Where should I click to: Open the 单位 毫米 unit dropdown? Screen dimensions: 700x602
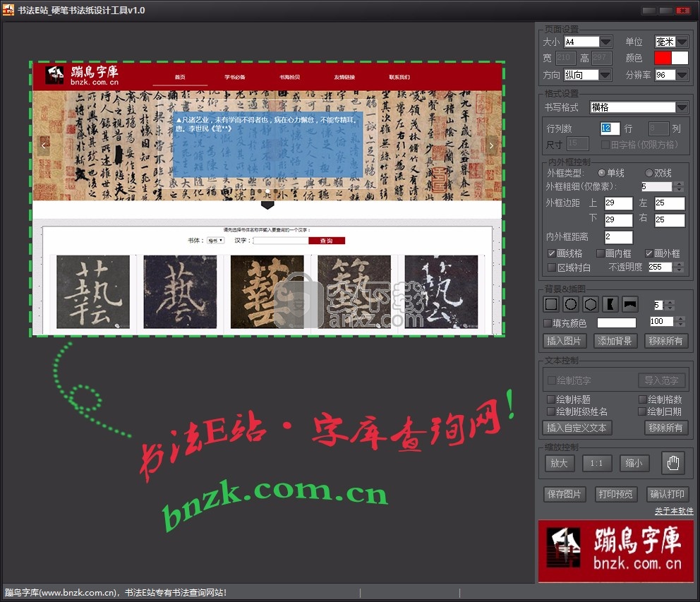(682, 42)
